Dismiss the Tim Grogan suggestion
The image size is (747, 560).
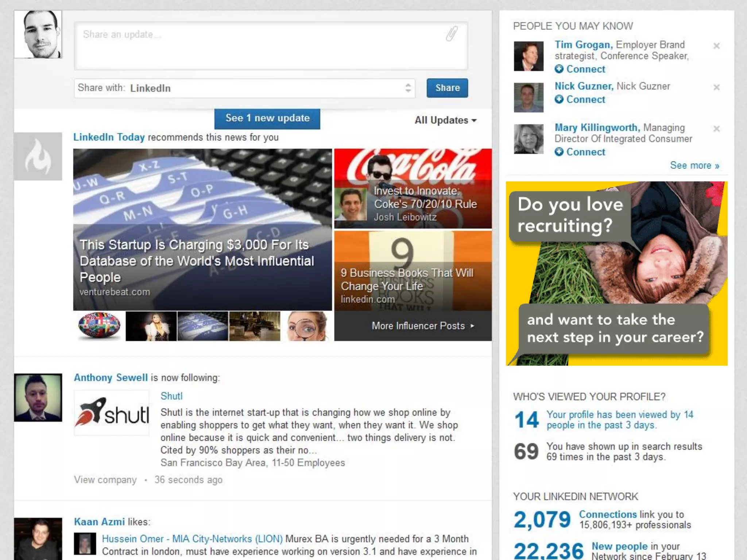tap(716, 46)
